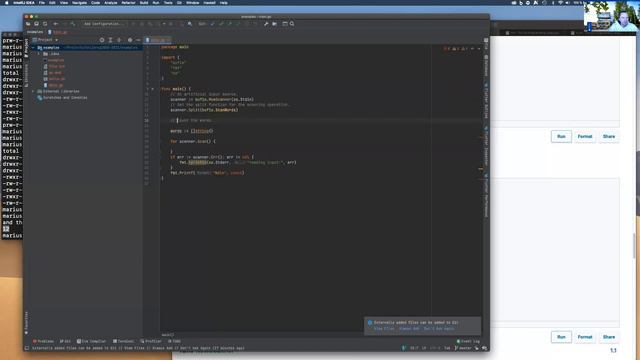Screen dimensions: 640x360
Task: Open the View menu
Action: click(64, 2)
